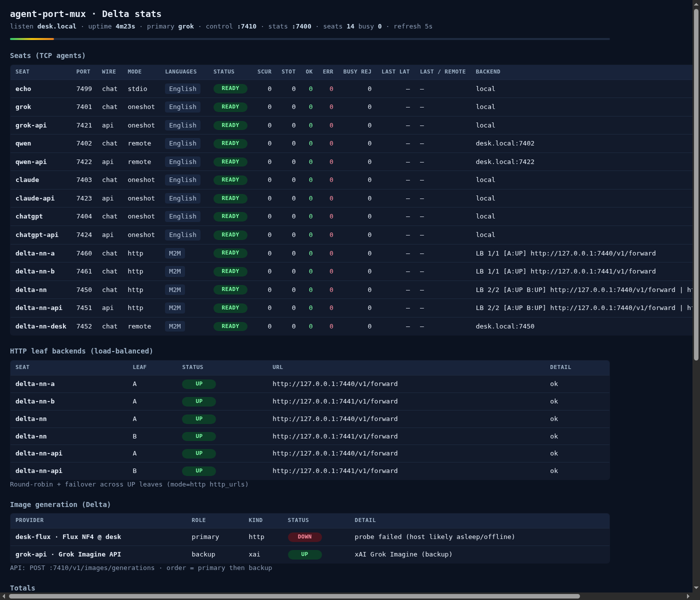Click the READY badge in the claude-api row
The image size is (700, 600).
click(x=230, y=198)
